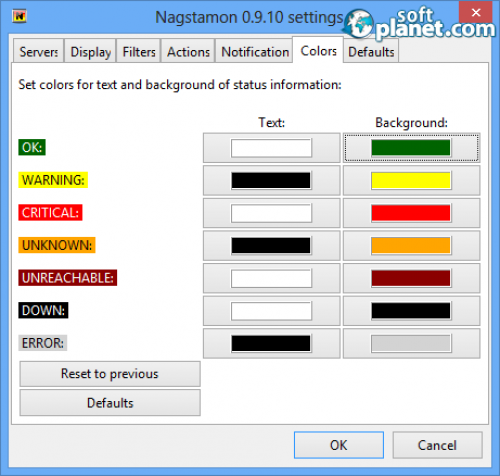This screenshot has height=476, width=500.
Task: Set the UNKNOWN text color swatch
Action: (x=272, y=245)
